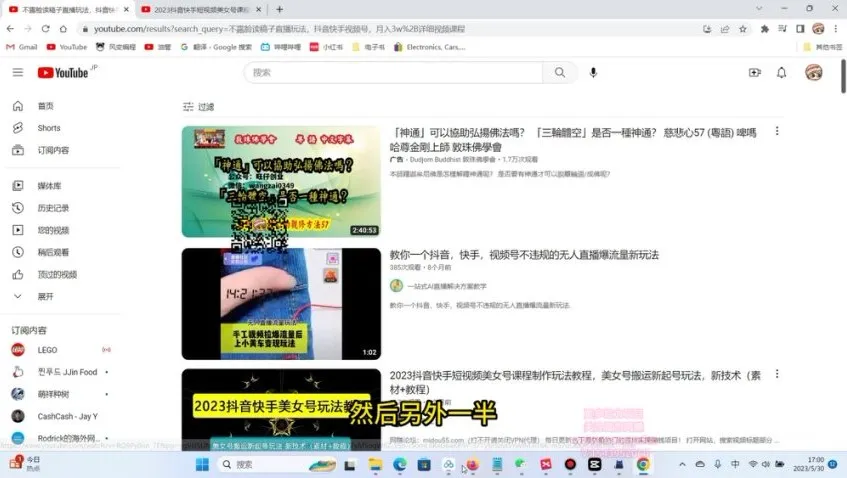Open more options for the 无人直播 video
847x478 pixels.
pos(777,254)
